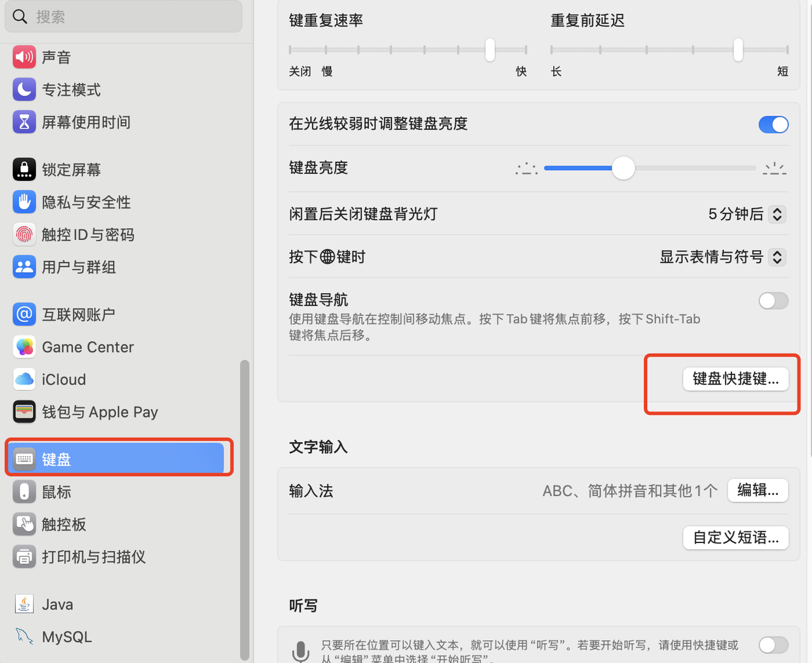Viewport: 812px width, 663px height.
Task: Click the Game Center icon
Action: [24, 347]
